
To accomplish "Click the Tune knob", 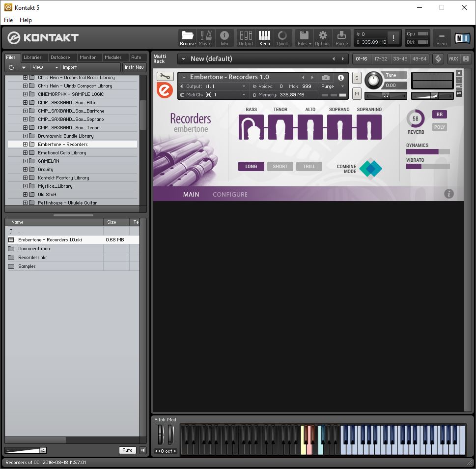I will click(x=373, y=80).
